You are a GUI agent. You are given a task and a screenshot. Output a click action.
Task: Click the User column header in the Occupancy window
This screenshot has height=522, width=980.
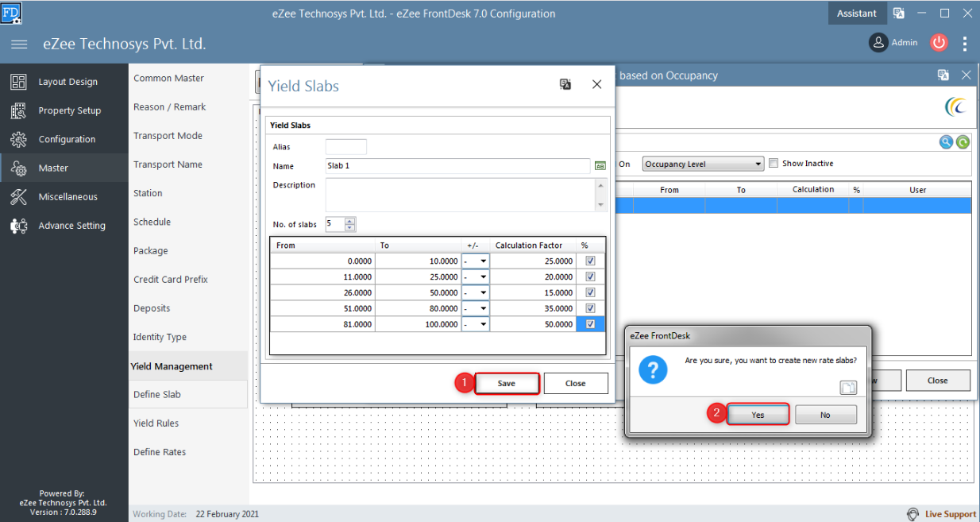pos(917,190)
